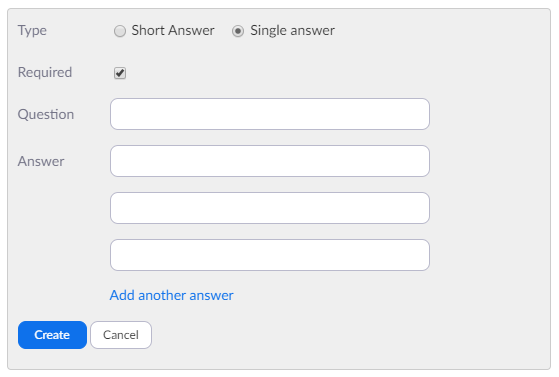Uncheck the Required option box
The width and height of the screenshot is (559, 377).
[120, 73]
